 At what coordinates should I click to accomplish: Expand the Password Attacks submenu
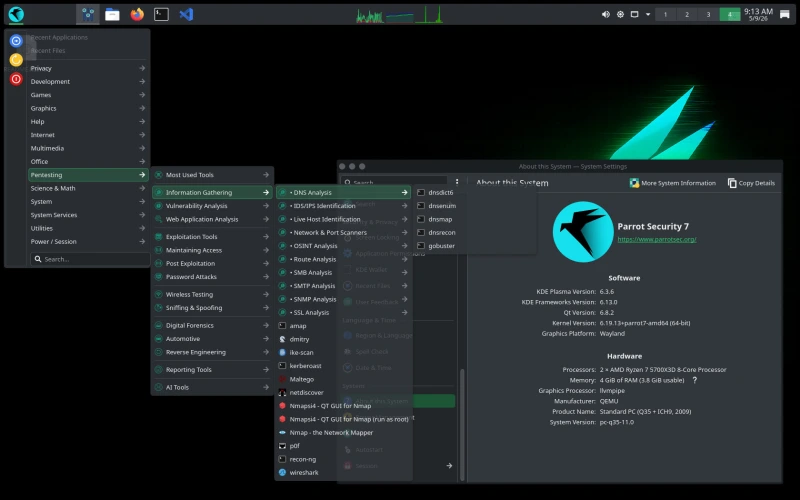point(212,277)
